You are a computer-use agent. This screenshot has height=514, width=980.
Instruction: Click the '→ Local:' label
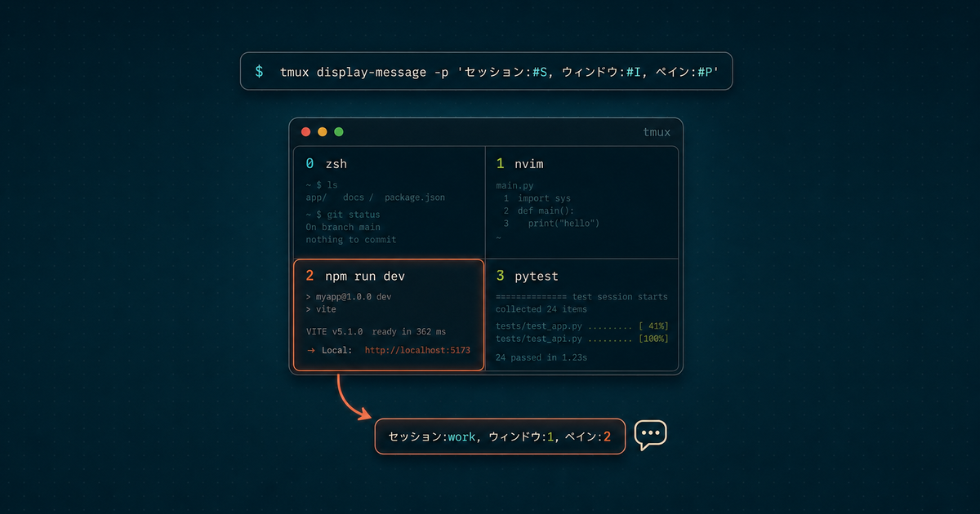pos(330,350)
